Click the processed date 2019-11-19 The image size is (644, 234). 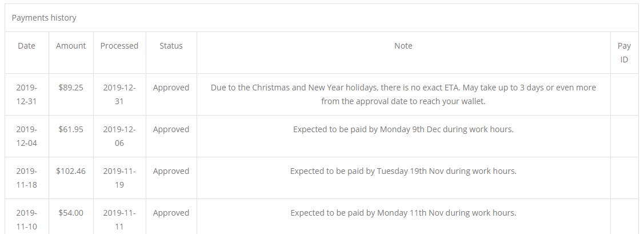[119, 178]
